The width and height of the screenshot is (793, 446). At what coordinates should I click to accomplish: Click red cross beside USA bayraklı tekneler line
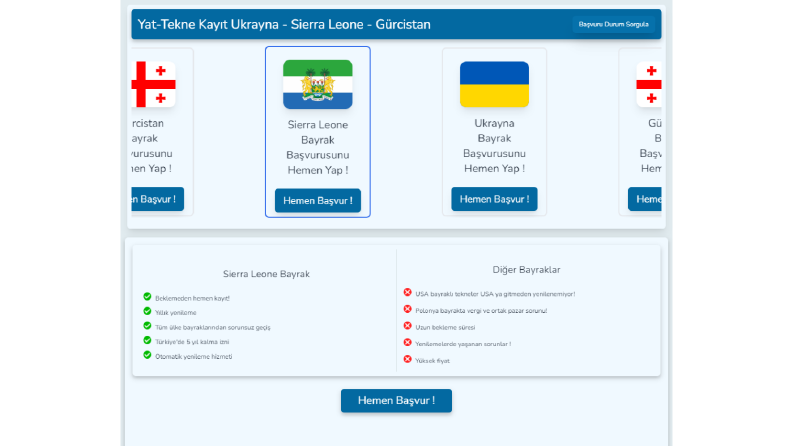point(408,292)
